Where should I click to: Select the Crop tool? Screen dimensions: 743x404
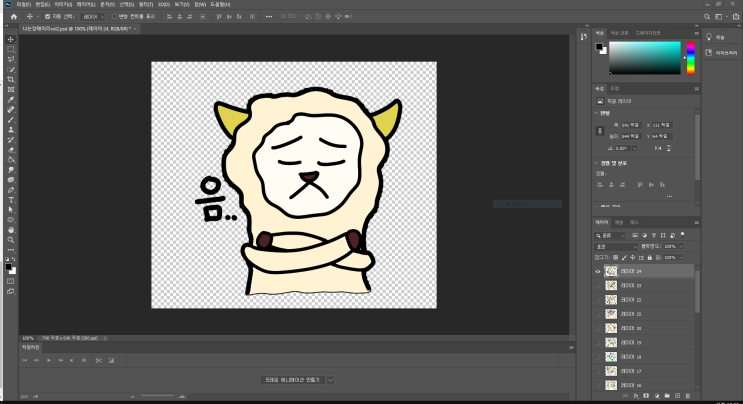click(x=11, y=80)
